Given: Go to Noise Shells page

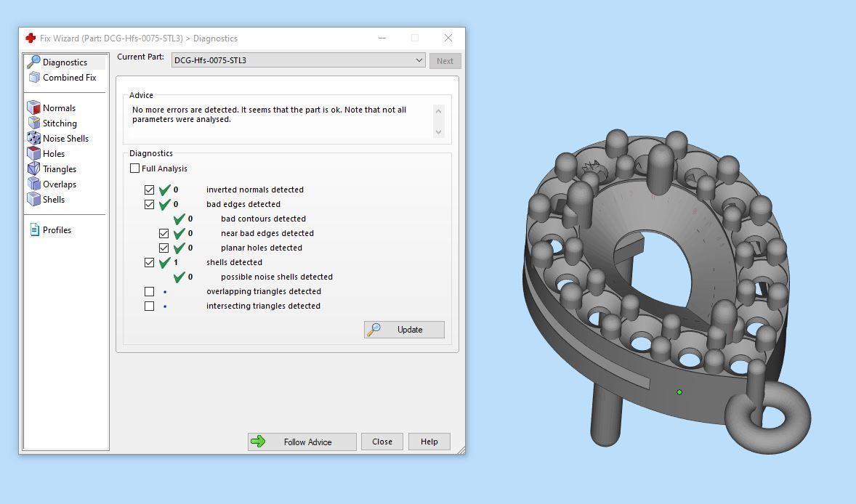Looking at the screenshot, I should [x=65, y=139].
